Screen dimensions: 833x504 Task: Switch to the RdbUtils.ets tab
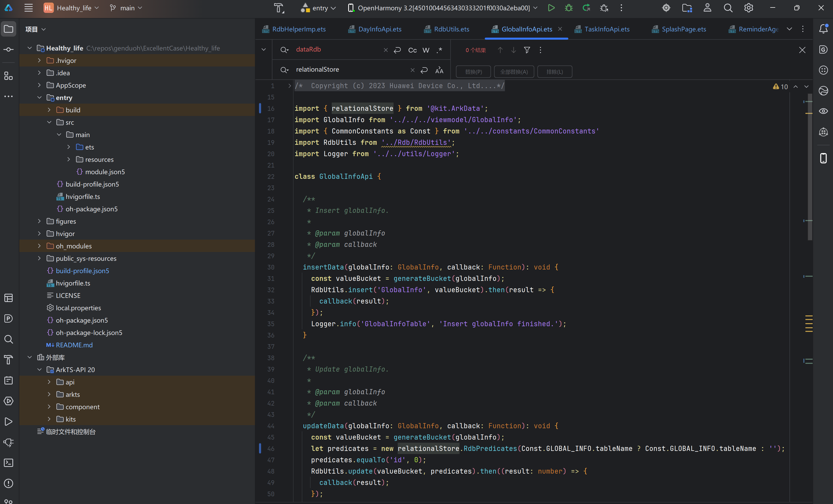451,29
